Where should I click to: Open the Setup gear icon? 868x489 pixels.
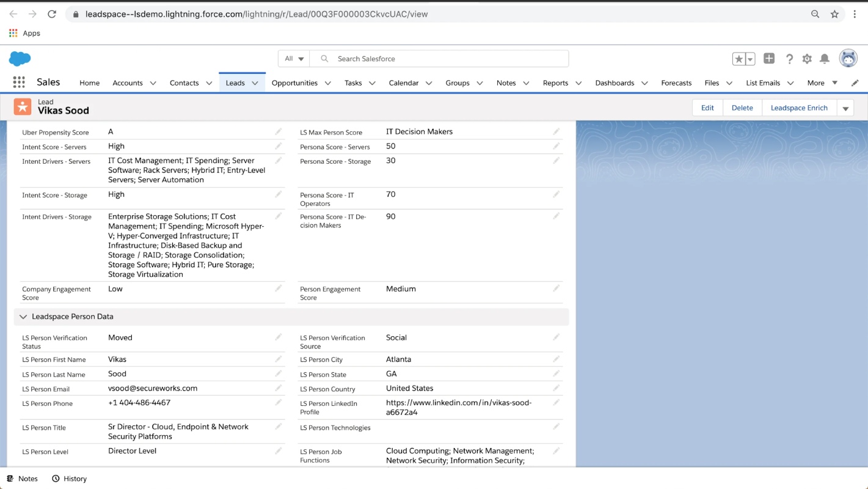pos(807,59)
